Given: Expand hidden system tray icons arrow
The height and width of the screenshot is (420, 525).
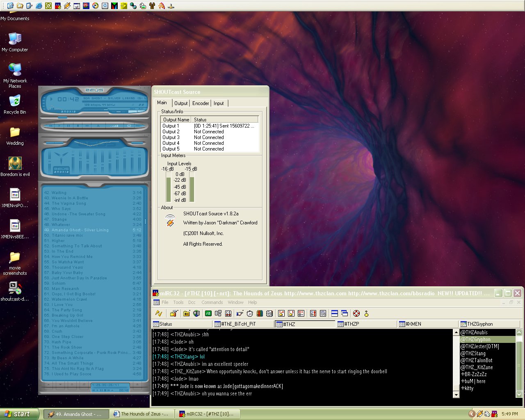Looking at the screenshot, I should coord(472,414).
